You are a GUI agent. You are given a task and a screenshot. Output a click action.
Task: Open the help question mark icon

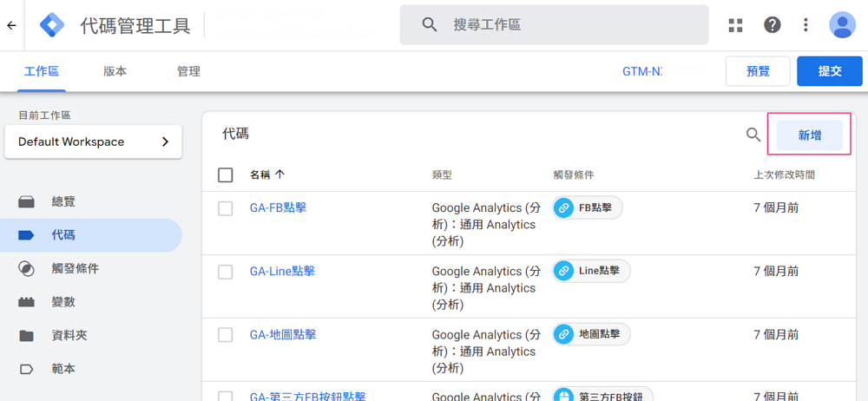(772, 25)
